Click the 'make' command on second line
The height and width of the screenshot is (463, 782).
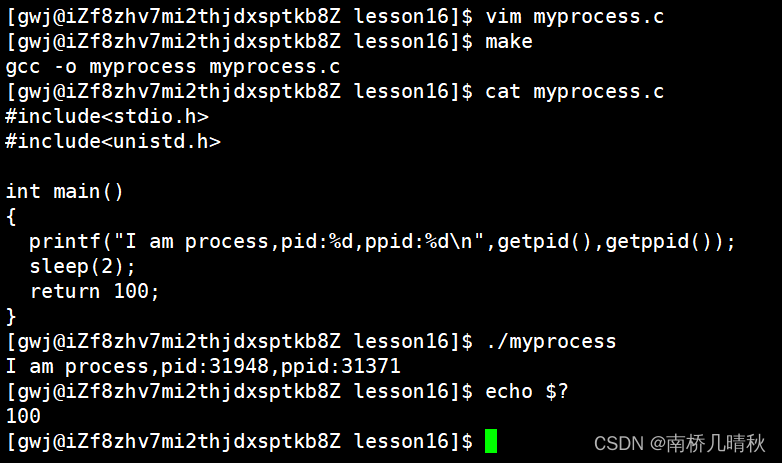pos(509,41)
